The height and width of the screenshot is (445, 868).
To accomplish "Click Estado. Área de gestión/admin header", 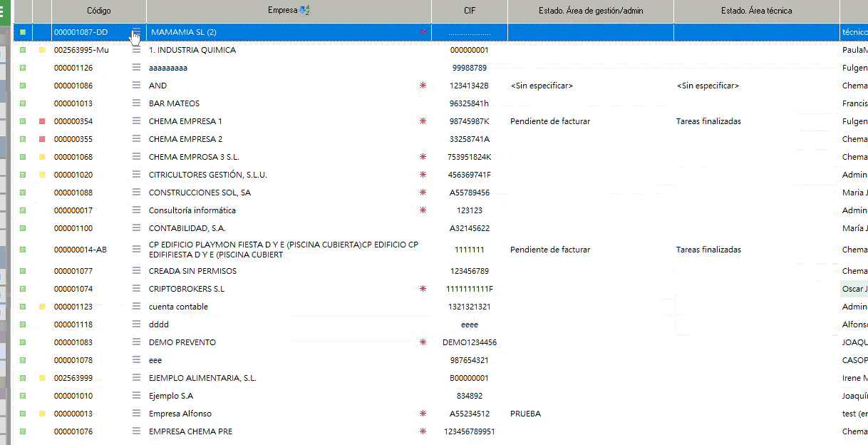I will click(591, 11).
